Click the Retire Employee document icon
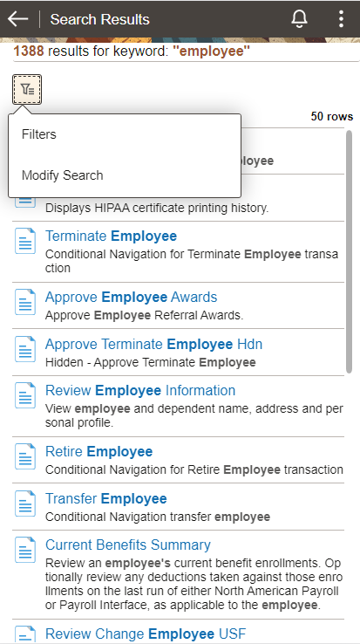 [x=25, y=456]
